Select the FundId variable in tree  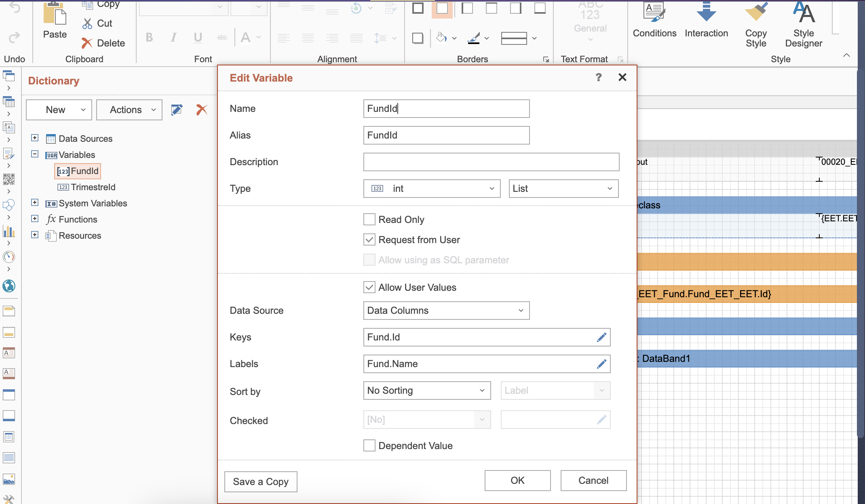click(77, 171)
